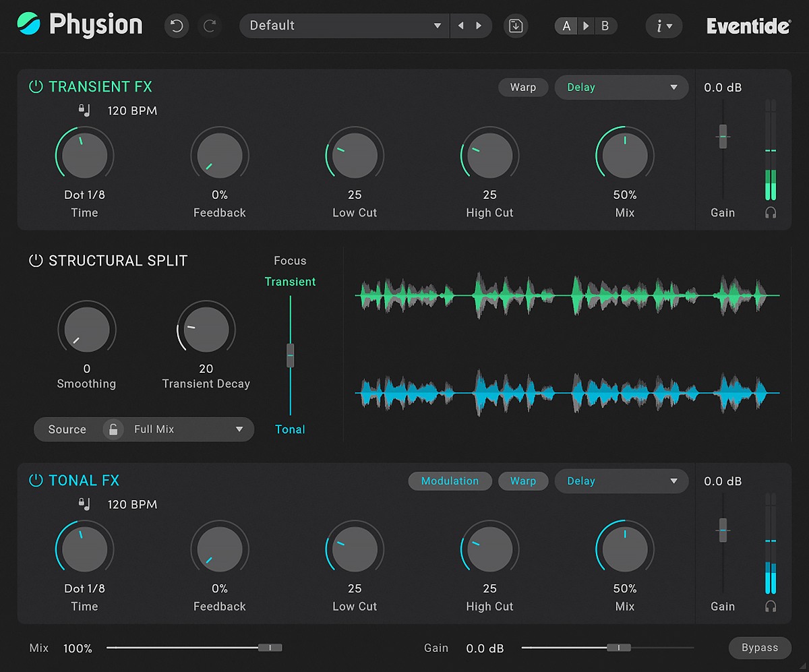Click the undo arrow icon
The image size is (809, 672).
177,26
